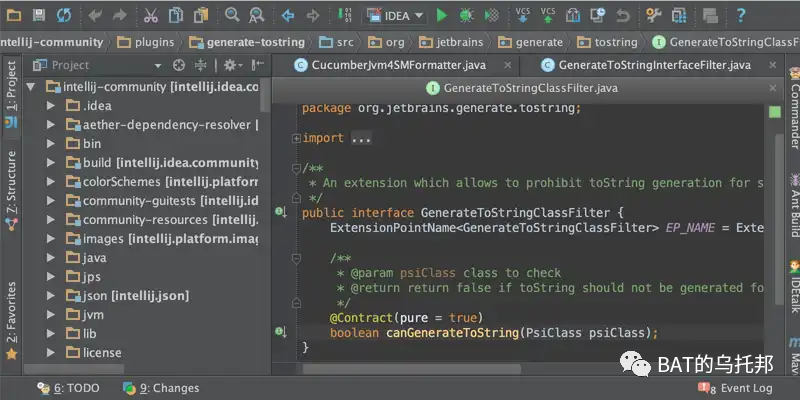Open Settings wrench icon
This screenshot has width=800, height=400.
tap(654, 15)
